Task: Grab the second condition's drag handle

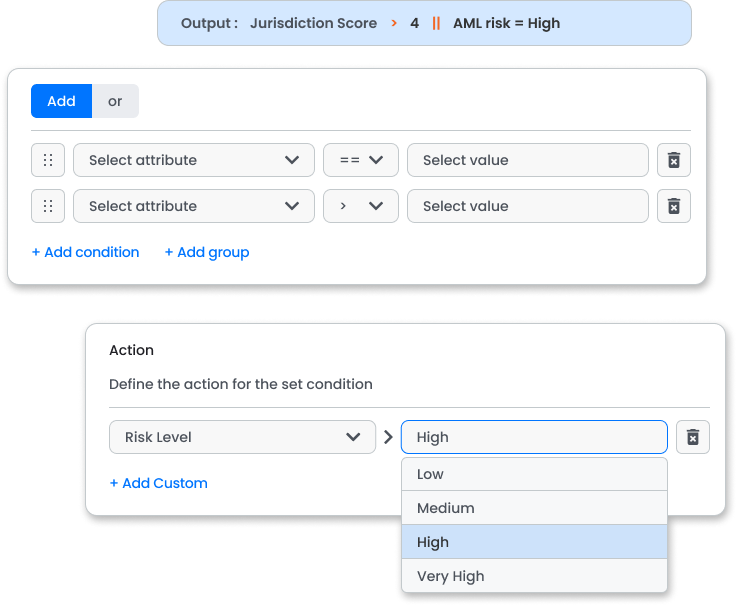Action: click(48, 206)
